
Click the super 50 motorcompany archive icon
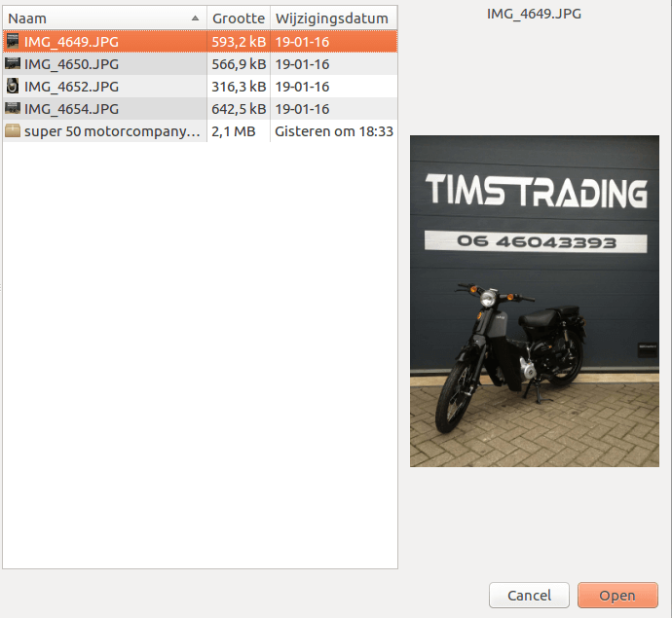(13, 130)
